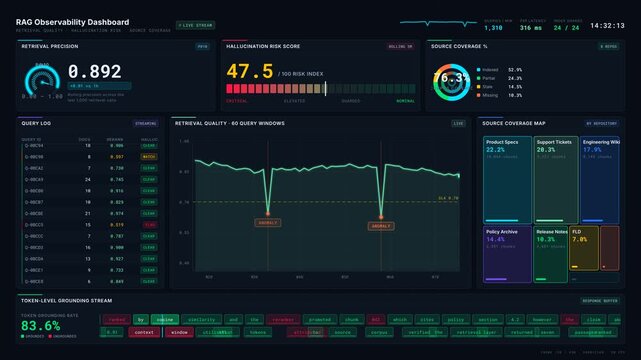Click the retrieval precision gauge dial
This screenshot has width=641, height=360.
[42, 80]
